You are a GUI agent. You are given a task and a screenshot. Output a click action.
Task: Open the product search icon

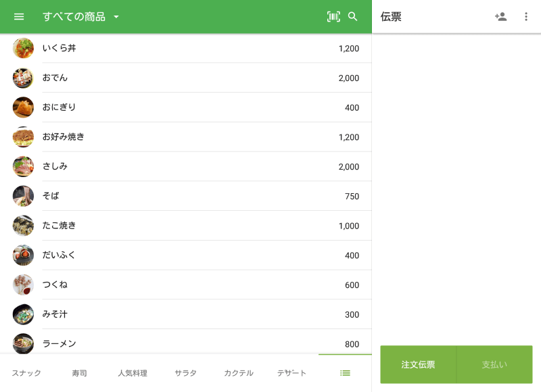pos(353,17)
